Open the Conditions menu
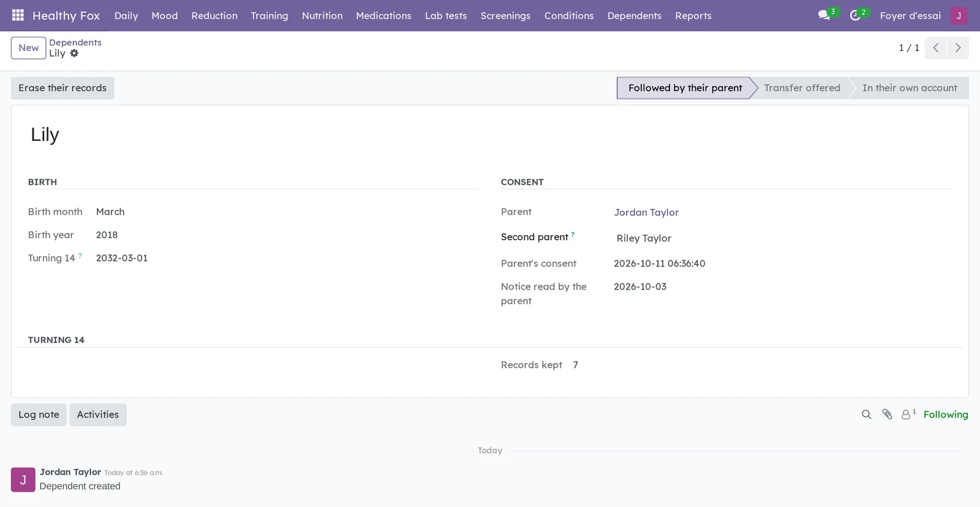This screenshot has width=980, height=507. coord(569,15)
